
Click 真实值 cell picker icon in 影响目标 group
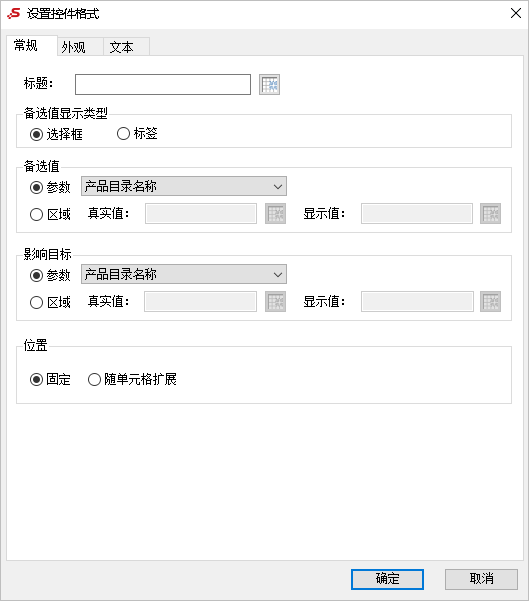click(276, 302)
